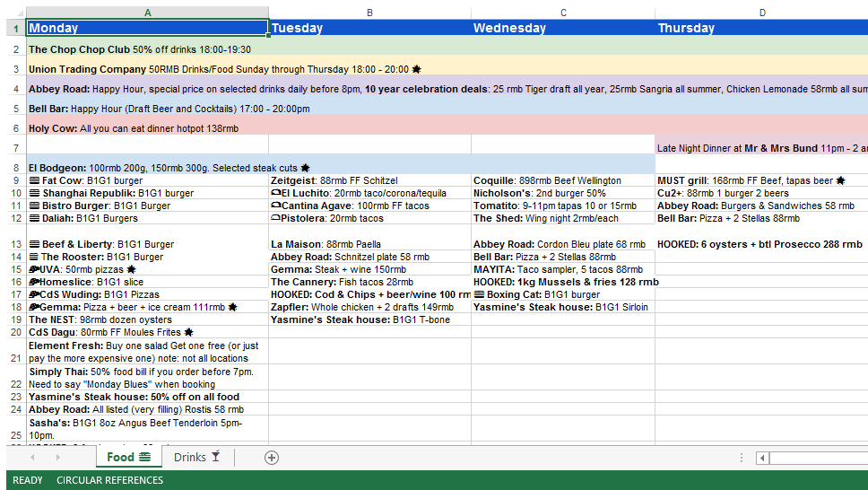The width and height of the screenshot is (868, 490).
Task: Select column D header
Action: [761, 13]
